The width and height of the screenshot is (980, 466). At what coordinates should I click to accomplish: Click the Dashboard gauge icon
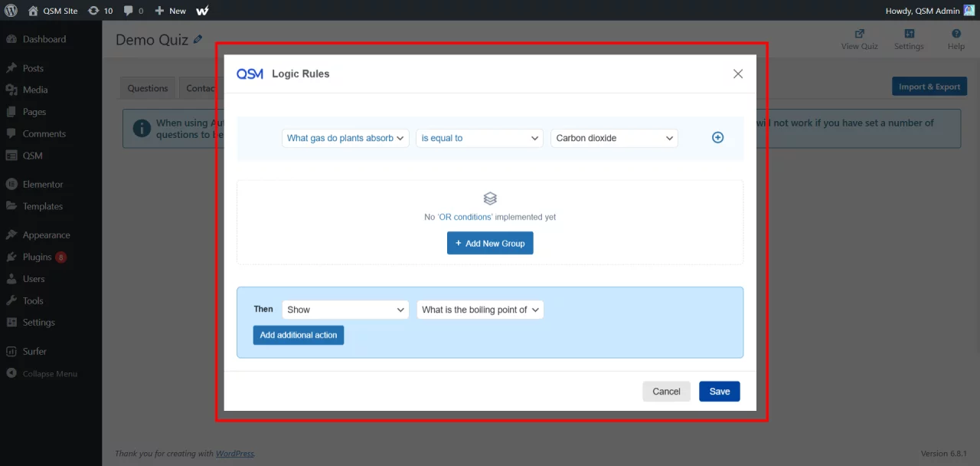click(11, 39)
